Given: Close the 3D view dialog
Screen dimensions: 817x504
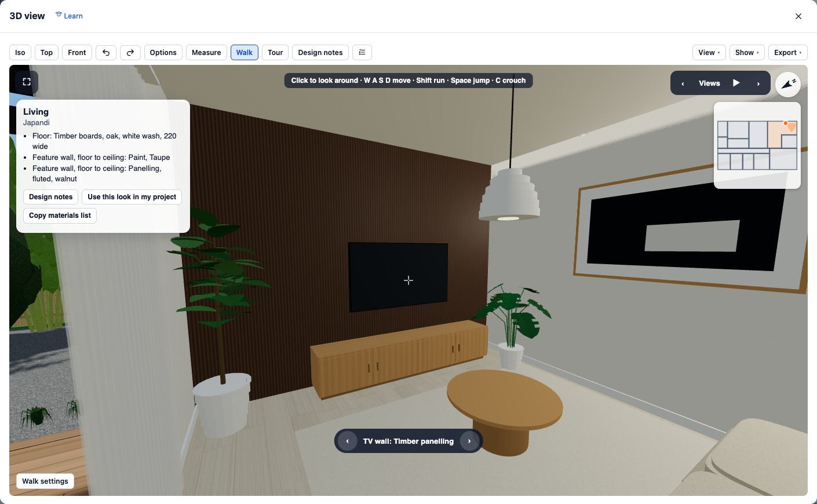Looking at the screenshot, I should pyautogui.click(x=798, y=16).
